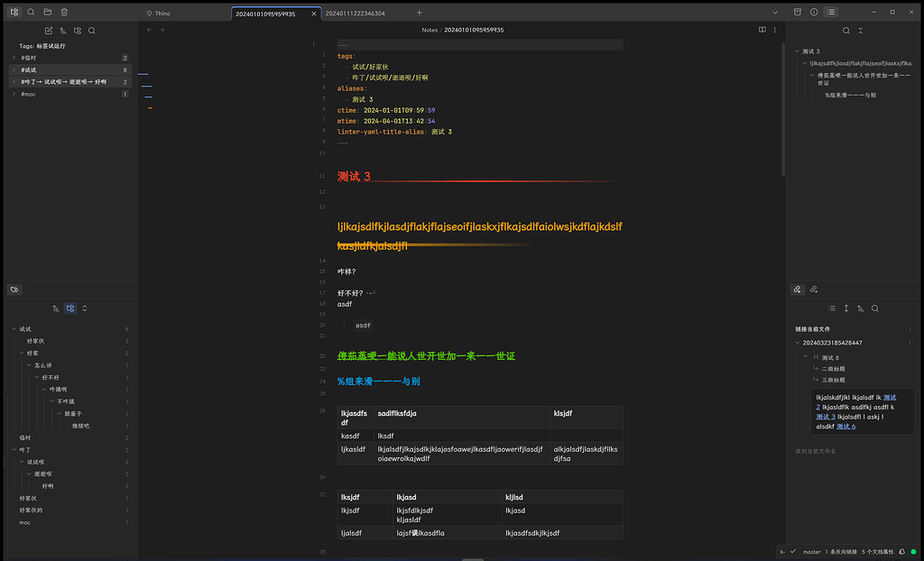The image size is (924, 561).
Task: Collapse the 测试 3 outline heading
Action: [797, 51]
